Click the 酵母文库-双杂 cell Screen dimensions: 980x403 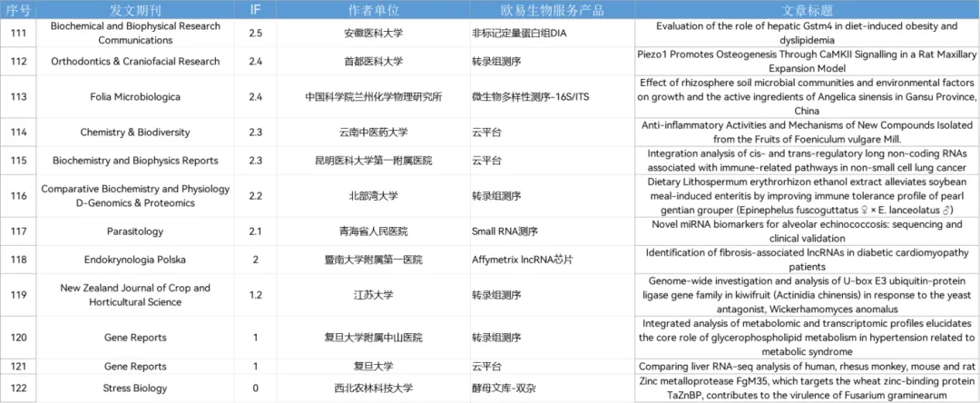tap(552, 388)
